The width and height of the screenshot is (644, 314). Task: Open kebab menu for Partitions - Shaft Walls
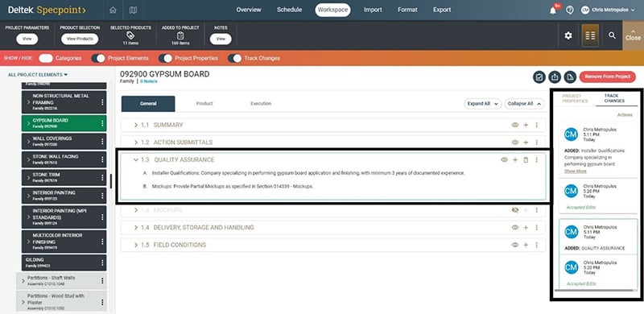pyautogui.click(x=102, y=281)
